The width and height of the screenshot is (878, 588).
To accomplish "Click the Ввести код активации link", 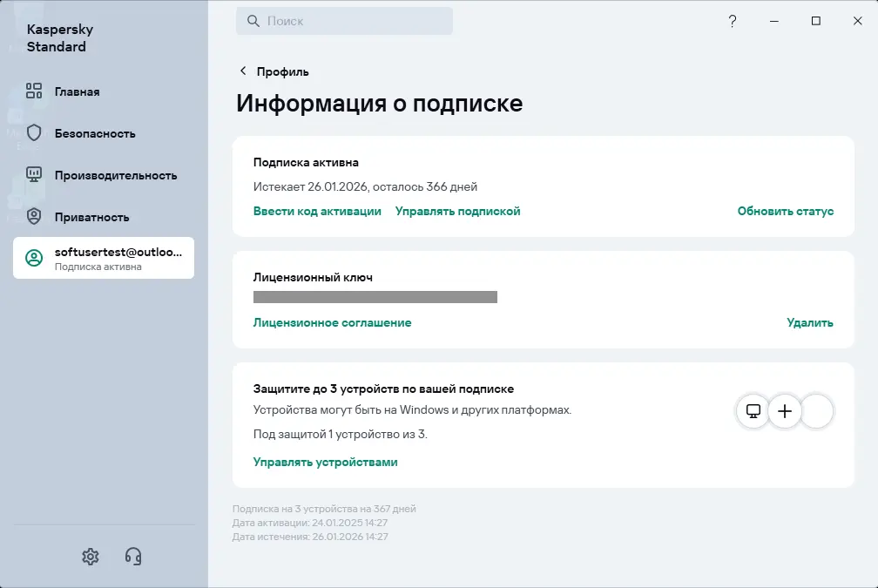I will point(317,211).
